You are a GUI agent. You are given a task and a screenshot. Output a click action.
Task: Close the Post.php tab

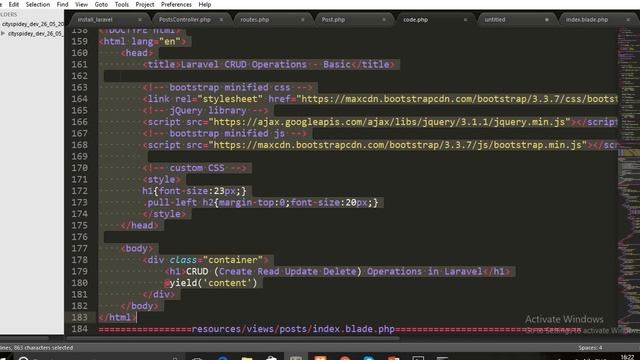tap(384, 20)
